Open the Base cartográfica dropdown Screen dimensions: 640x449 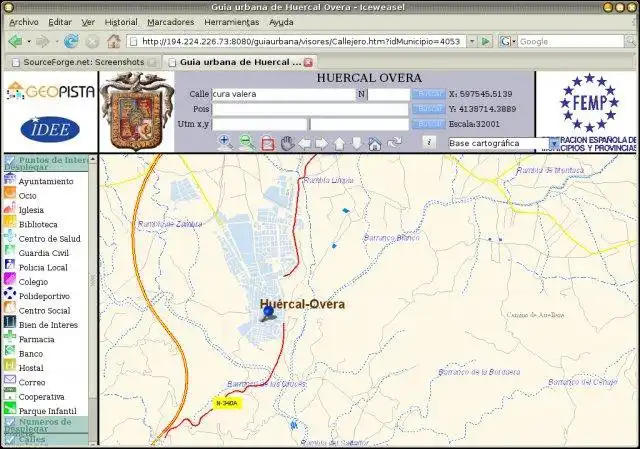(x=554, y=143)
